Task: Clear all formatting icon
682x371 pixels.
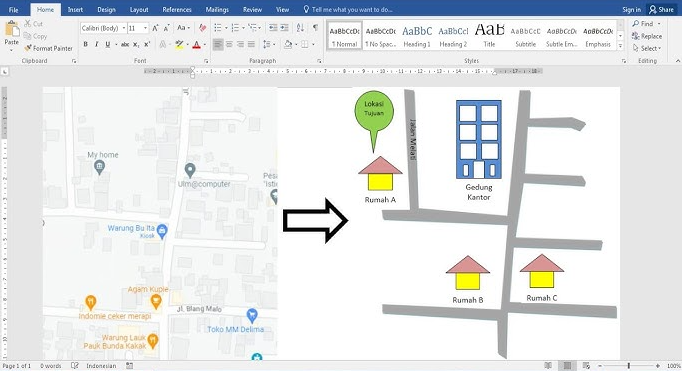Action: (x=202, y=28)
